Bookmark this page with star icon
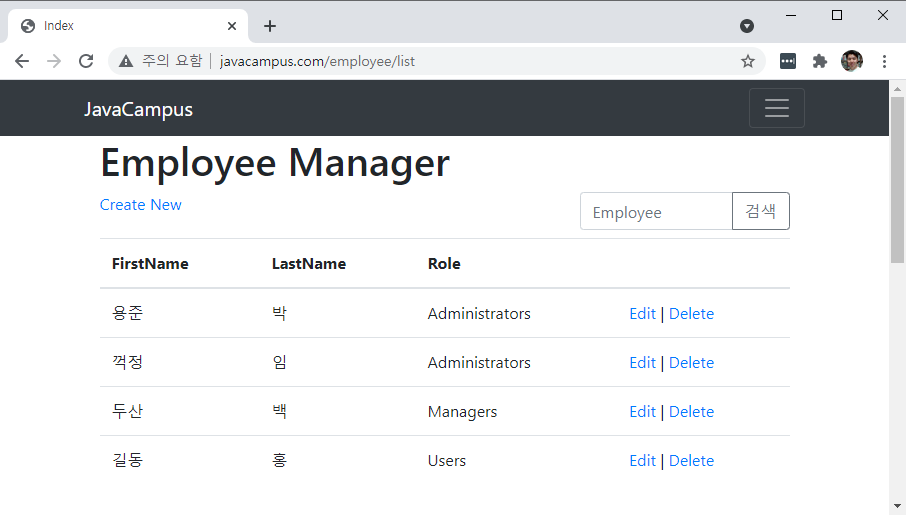The height and width of the screenshot is (515, 906). point(747,61)
